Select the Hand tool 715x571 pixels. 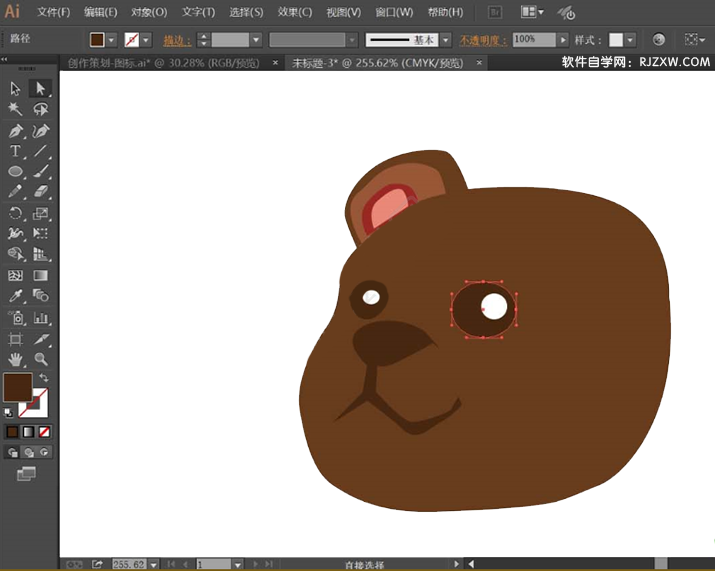tap(16, 359)
